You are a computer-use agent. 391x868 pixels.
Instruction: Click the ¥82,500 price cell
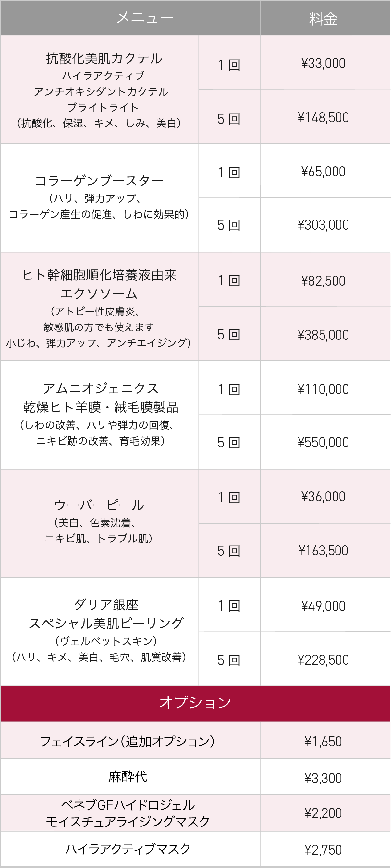click(x=323, y=281)
